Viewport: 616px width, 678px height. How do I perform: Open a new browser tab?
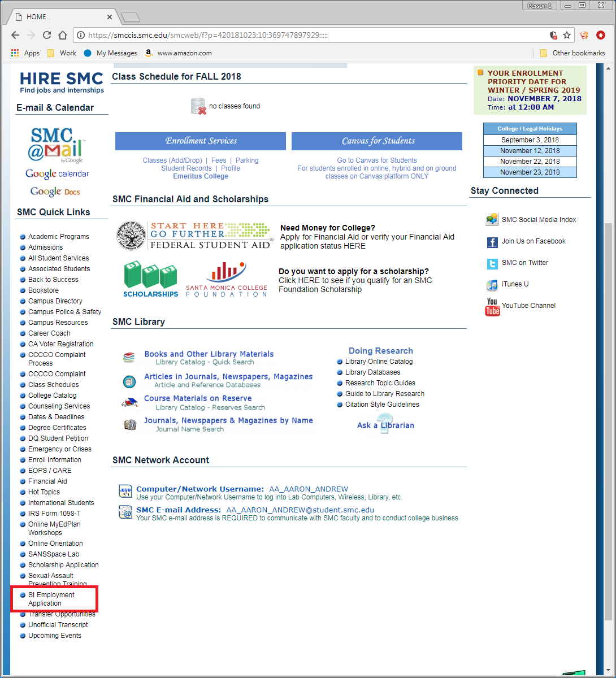[x=131, y=17]
